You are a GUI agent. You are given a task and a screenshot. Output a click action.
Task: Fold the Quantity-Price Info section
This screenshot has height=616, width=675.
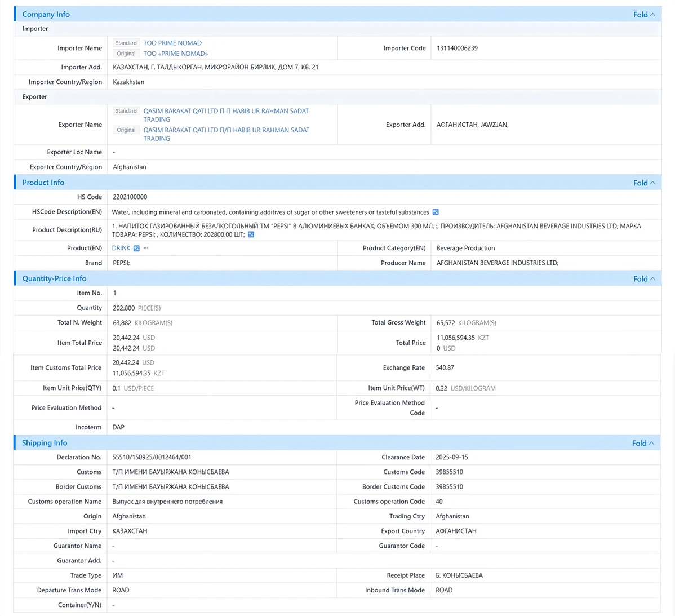(644, 279)
